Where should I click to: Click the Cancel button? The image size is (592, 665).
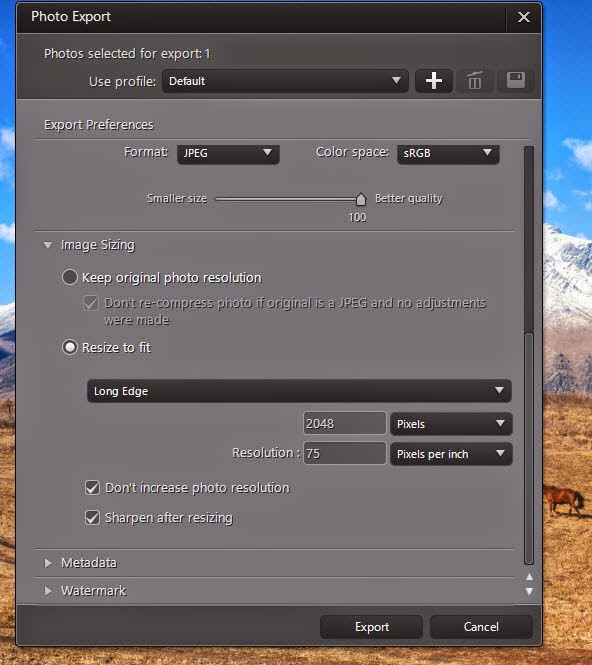coord(481,627)
